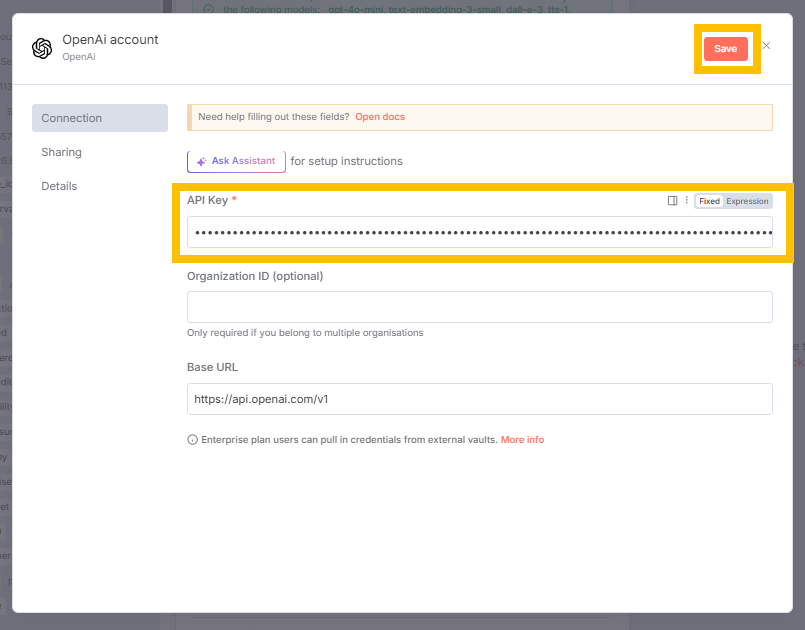Open the Sharing tab
Image resolution: width=805 pixels, height=630 pixels.
click(x=62, y=152)
